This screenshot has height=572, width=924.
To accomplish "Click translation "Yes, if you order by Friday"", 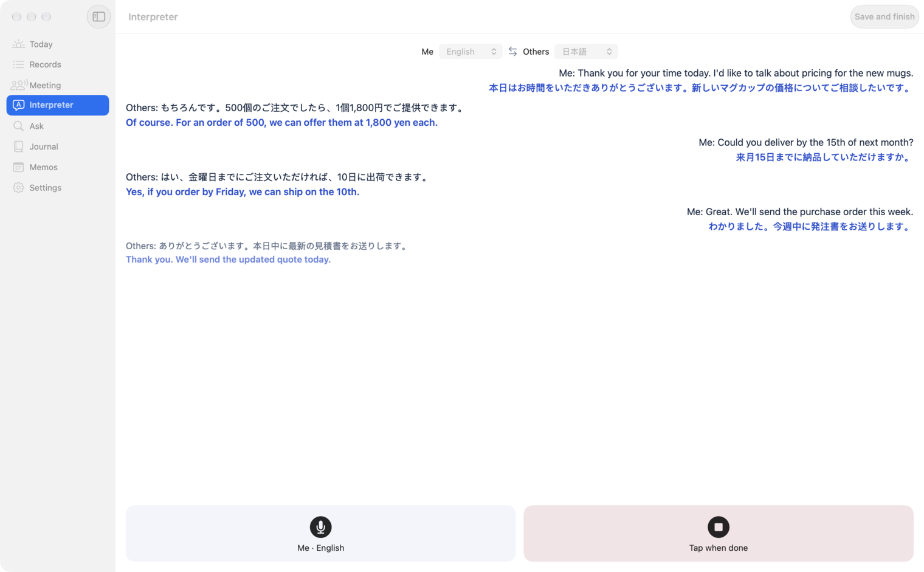I will pyautogui.click(x=243, y=191).
